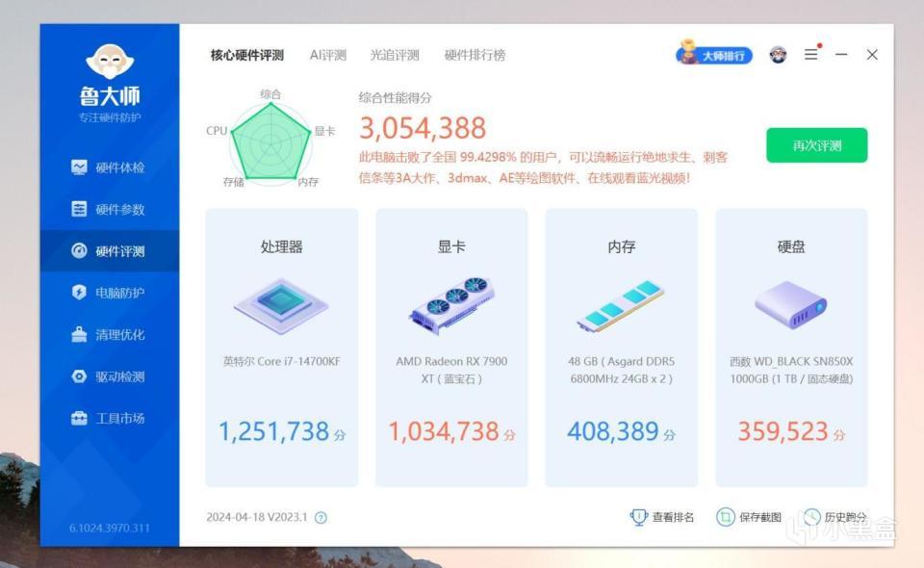Click the trophy icon for 查看排名

pyautogui.click(x=639, y=517)
